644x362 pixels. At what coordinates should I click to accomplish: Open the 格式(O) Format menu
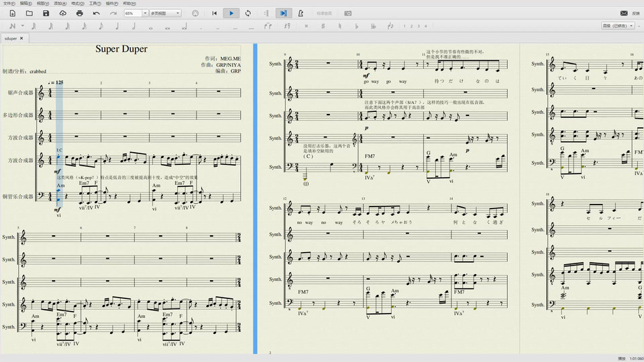point(78,3)
